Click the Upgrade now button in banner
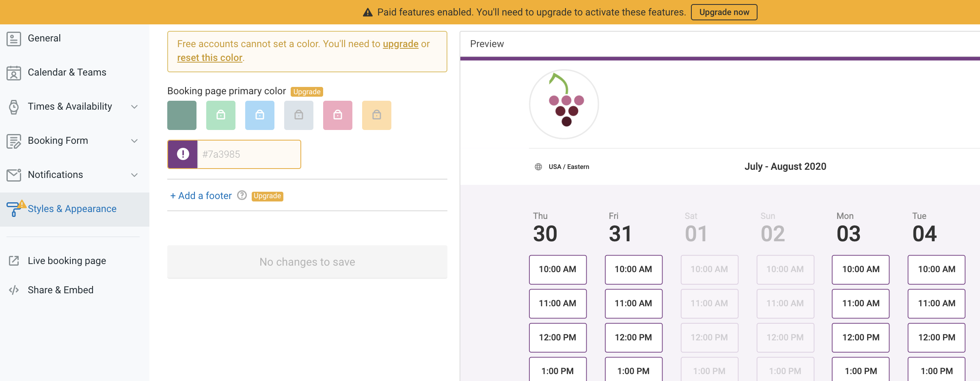Screen dimensions: 980x381 [724, 12]
